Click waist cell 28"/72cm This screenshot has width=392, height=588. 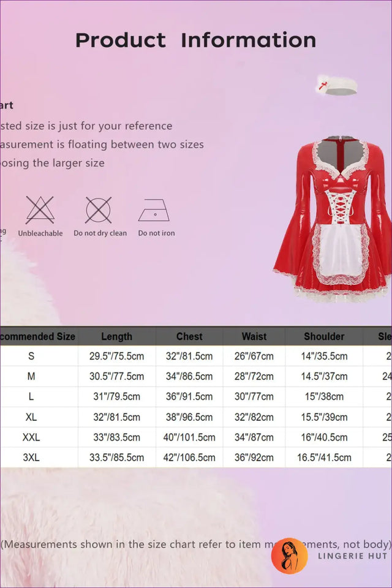254,376
